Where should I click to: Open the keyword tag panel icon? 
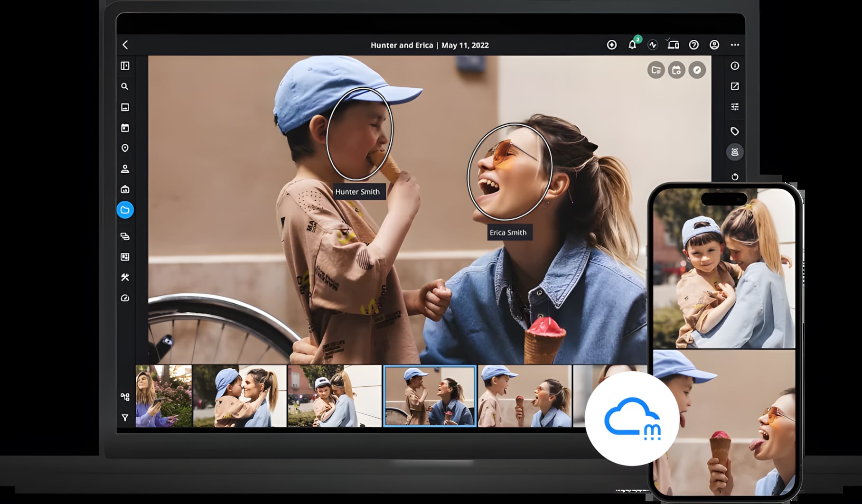[735, 131]
